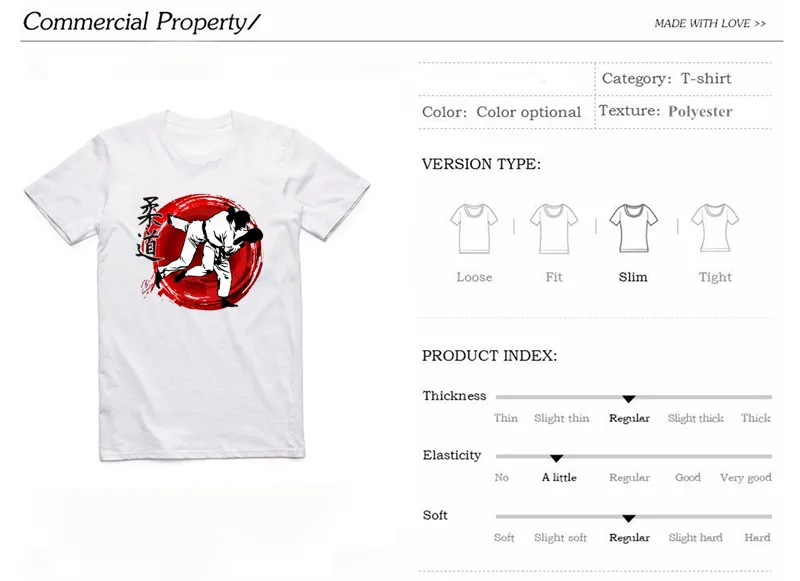Click the Thickness slider triangle marker
Image resolution: width=800 pixels, height=581 pixels.
629,399
